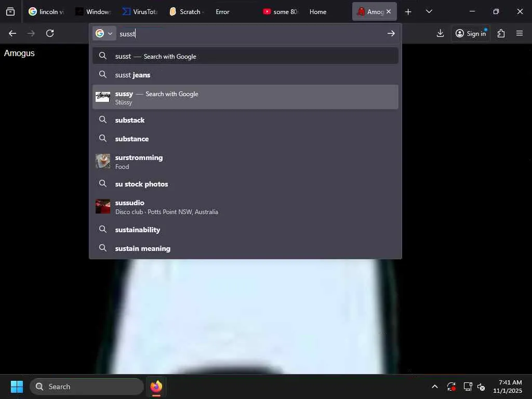This screenshot has height=399, width=532.
Task: Reload the current page
Action: pyautogui.click(x=50, y=33)
